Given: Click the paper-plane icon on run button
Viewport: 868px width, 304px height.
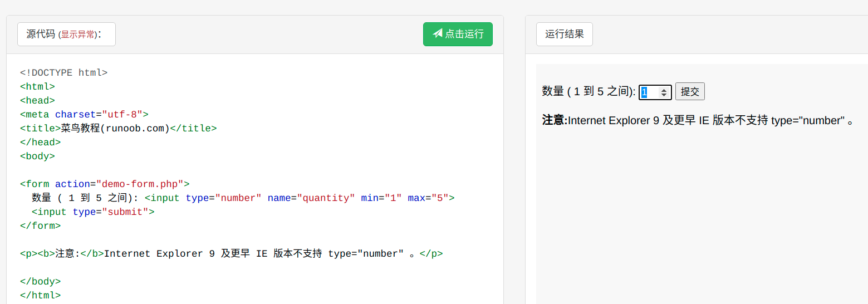Looking at the screenshot, I should [438, 33].
